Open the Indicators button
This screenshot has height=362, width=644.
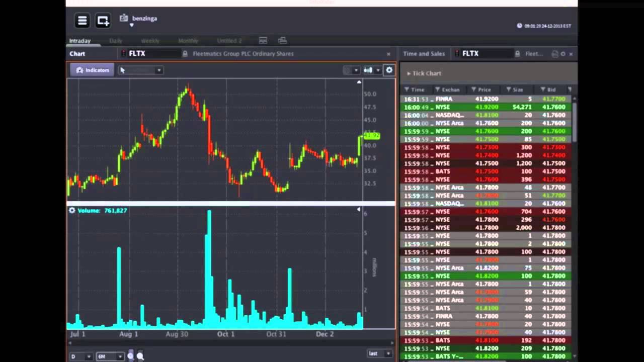point(93,70)
